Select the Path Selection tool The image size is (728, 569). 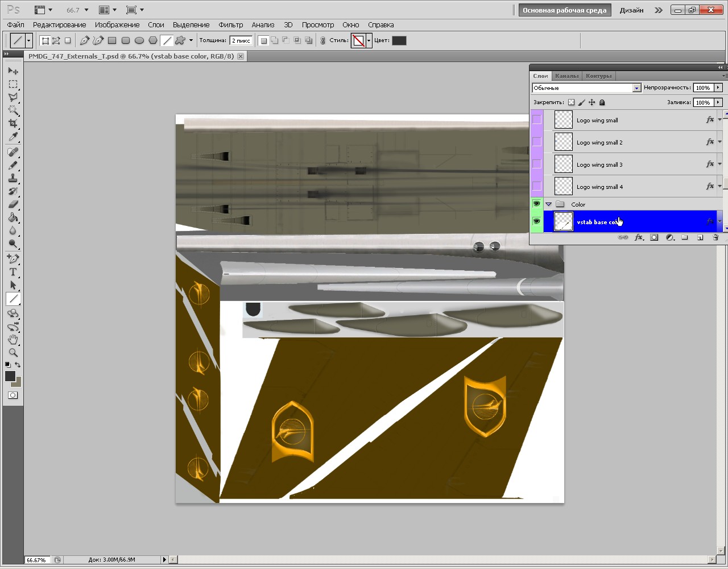click(x=13, y=286)
